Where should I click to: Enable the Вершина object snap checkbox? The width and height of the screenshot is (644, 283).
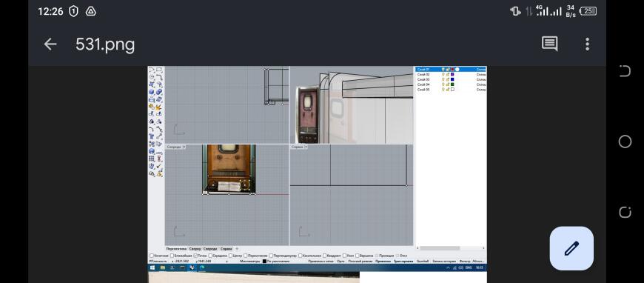pos(358,256)
